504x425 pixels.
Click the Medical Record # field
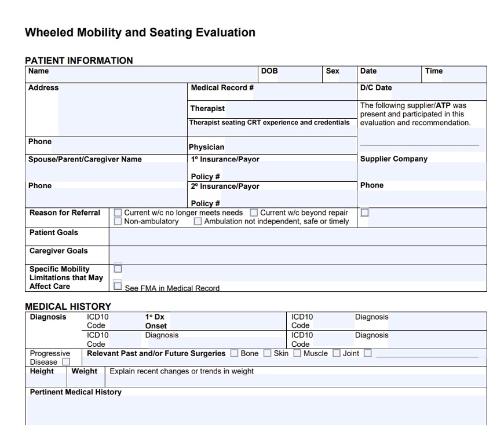click(x=305, y=92)
